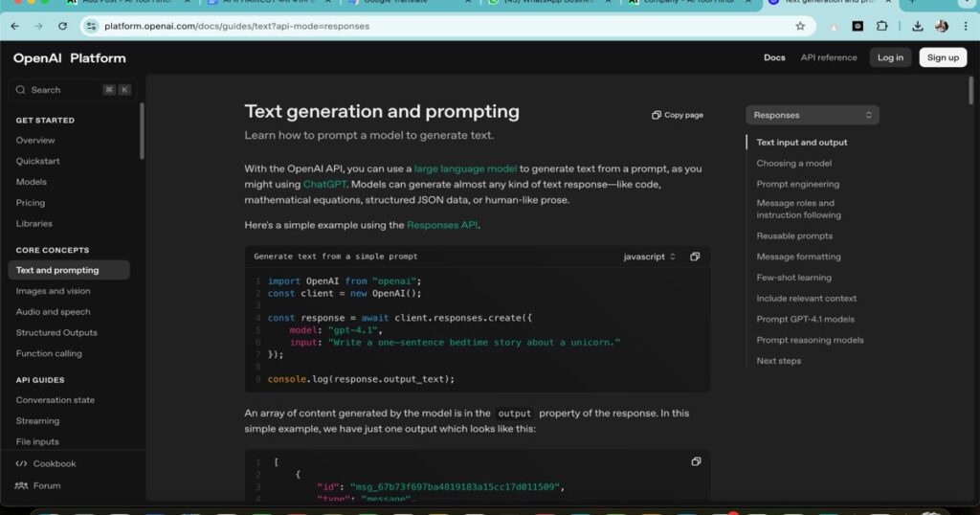The image size is (980, 515).
Task: Open the Chrome three-dot menu
Action: 966,26
